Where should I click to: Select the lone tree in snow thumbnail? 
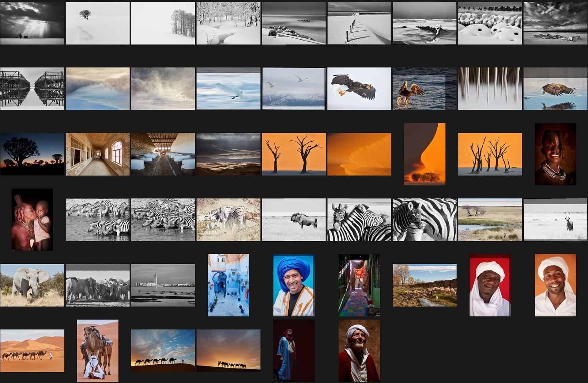[97, 24]
